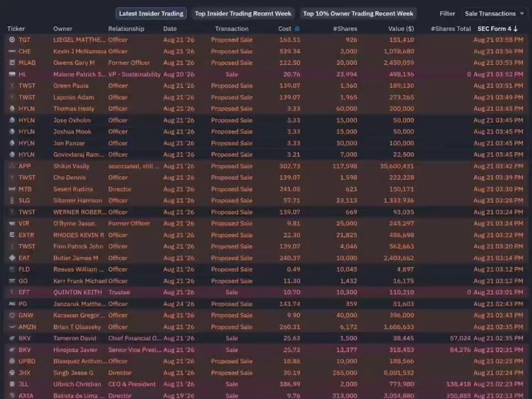
Task: Click the HL company logo icon
Action: 12,74
